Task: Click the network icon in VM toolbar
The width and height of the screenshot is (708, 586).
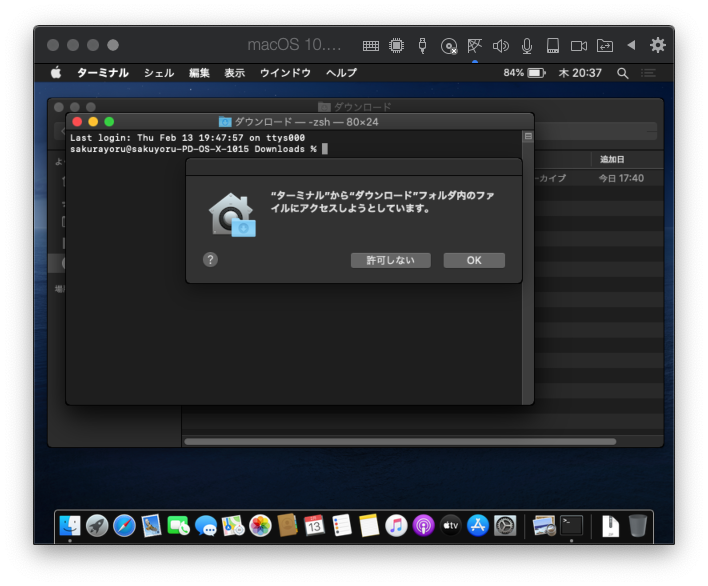Action: click(475, 46)
